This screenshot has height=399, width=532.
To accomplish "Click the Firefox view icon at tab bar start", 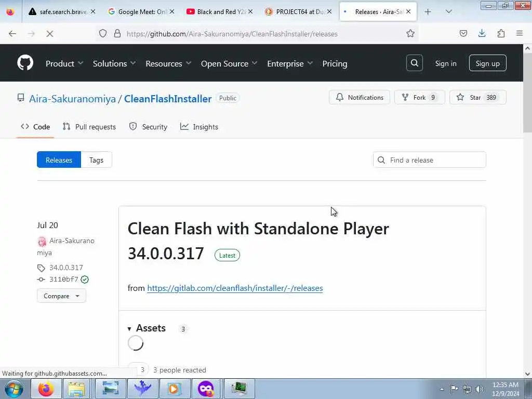I will (10, 12).
